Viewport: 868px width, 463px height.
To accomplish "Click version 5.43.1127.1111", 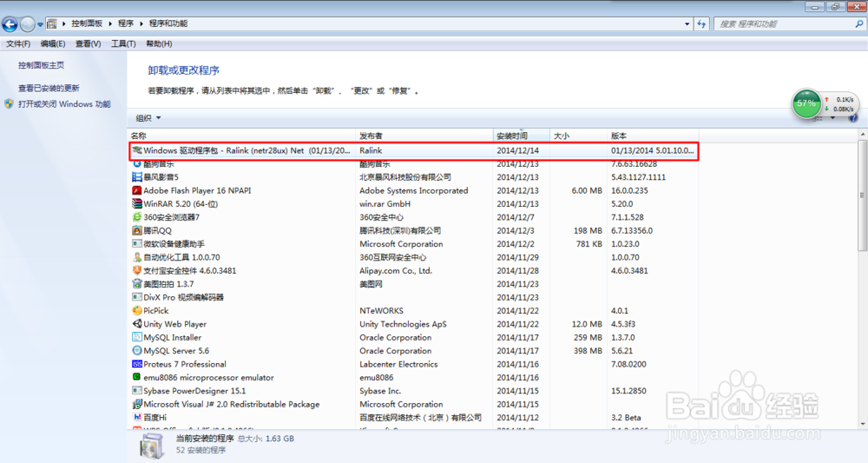I will [x=638, y=177].
